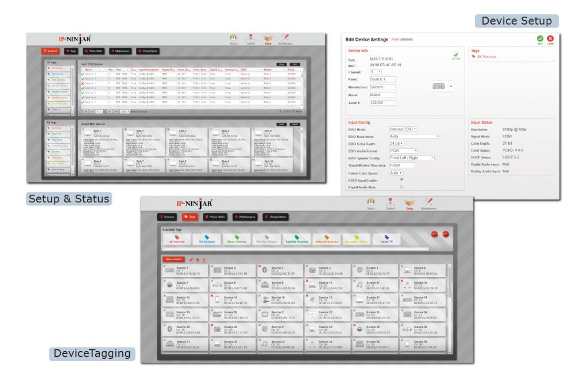
Task: Enable the Digital Audio Mute checkbox
Action: coord(401,187)
